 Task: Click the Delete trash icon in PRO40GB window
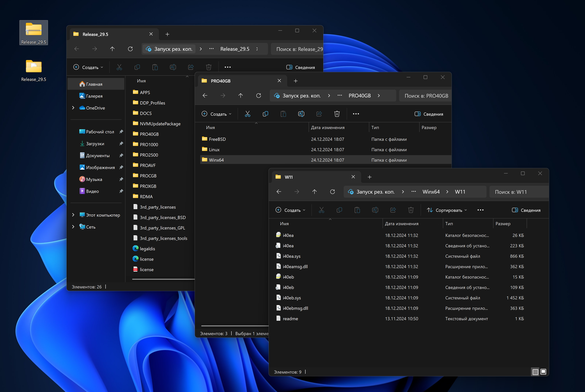337,114
